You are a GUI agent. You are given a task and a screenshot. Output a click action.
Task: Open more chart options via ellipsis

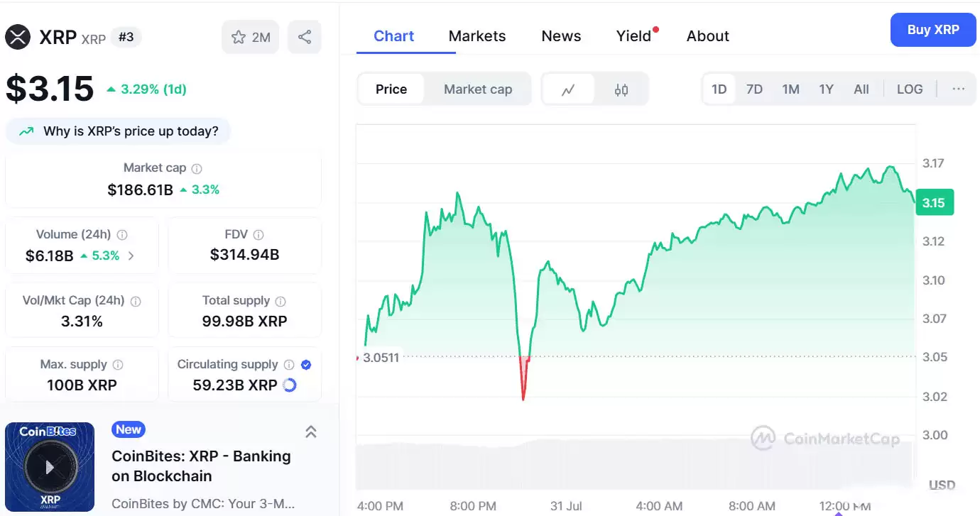click(x=959, y=89)
